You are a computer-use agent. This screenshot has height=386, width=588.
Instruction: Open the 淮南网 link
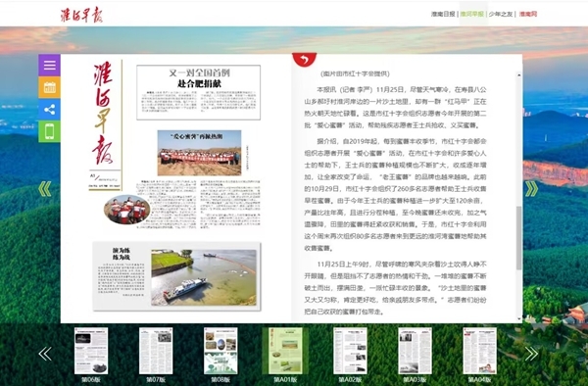coord(528,15)
